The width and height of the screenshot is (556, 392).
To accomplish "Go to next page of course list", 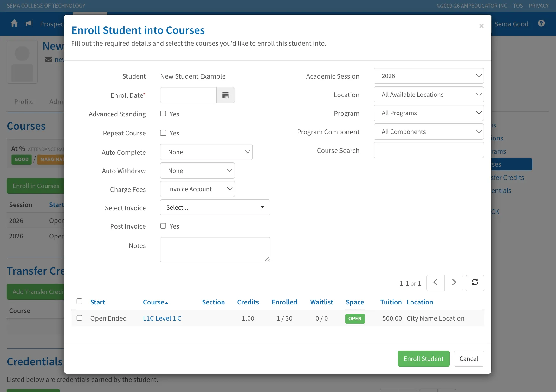I will [454, 283].
